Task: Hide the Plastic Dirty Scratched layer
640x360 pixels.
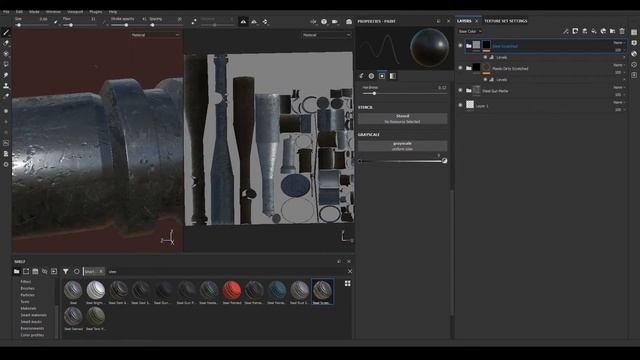Action: click(460, 68)
